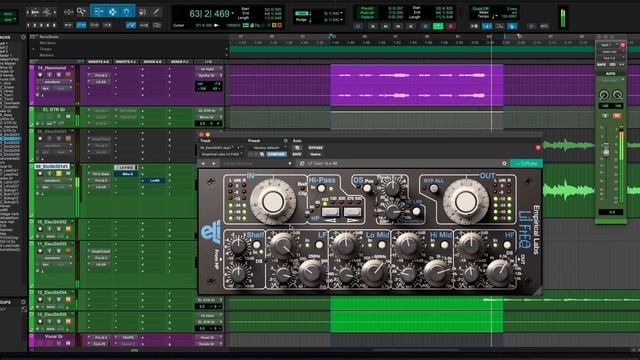Click Go to End in transport

pos(411,26)
